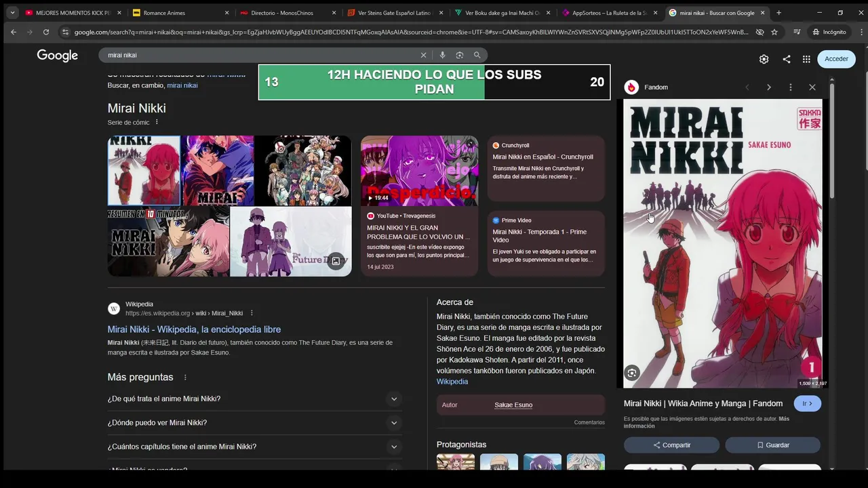This screenshot has width=868, height=488.
Task: Show the next image in preview panel
Action: (x=769, y=87)
